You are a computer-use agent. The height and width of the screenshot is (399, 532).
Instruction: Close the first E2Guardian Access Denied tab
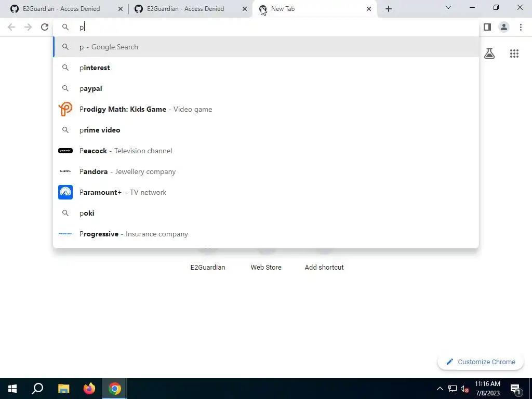click(x=121, y=9)
